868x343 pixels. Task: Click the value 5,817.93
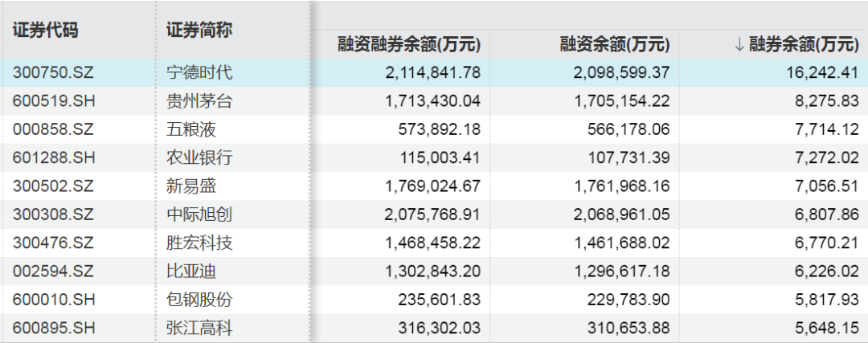pos(827,300)
